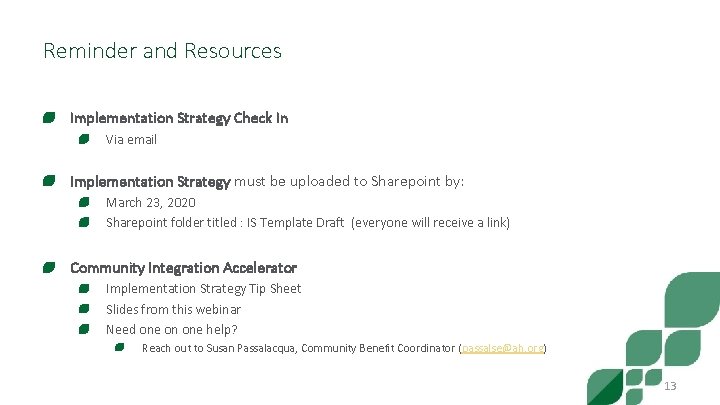
Task: Click the leaf bullet beside March 23, 2020
Action: (x=86, y=202)
